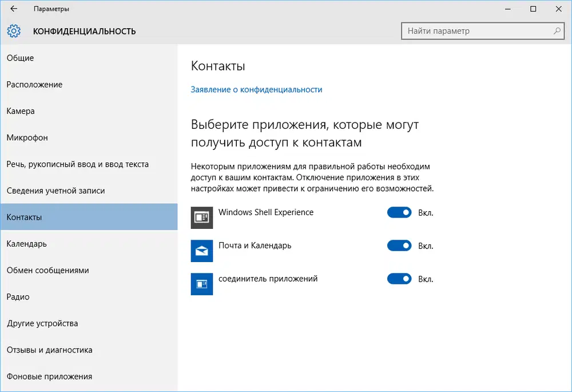The width and height of the screenshot is (572, 392).
Task: Open Фоновые приложения settings
Action: pos(49,376)
